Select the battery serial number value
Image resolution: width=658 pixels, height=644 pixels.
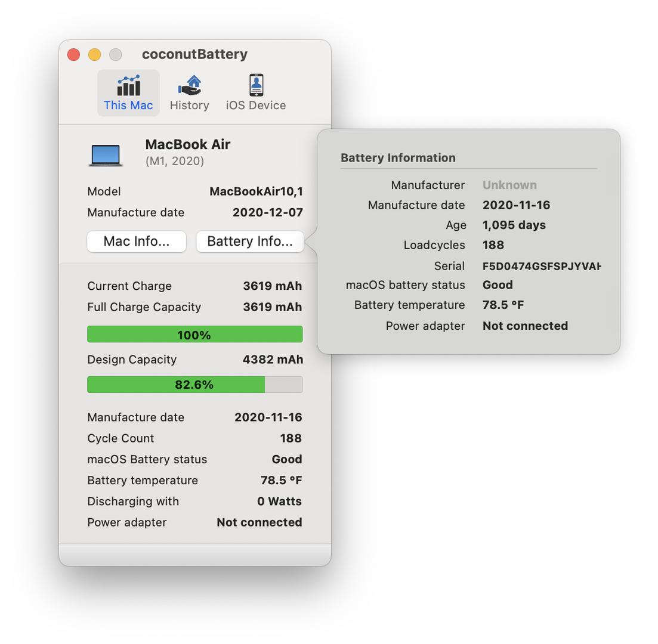[542, 267]
